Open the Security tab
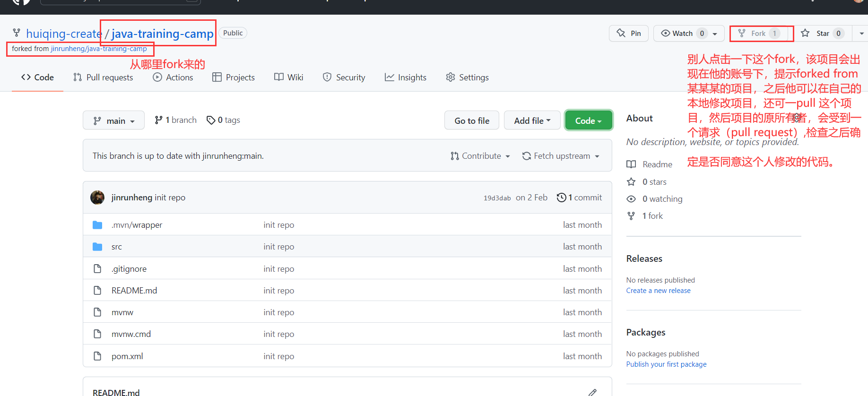The image size is (868, 396). coord(344,77)
